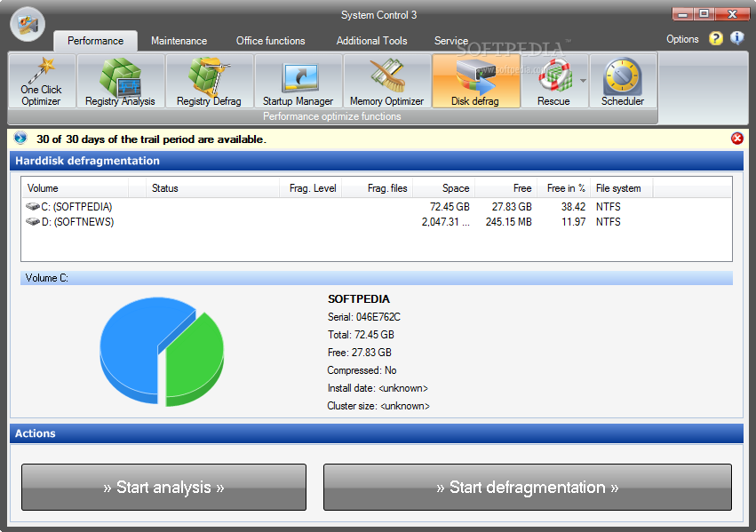Click the C: drive icon
This screenshot has height=532, width=756.
[33, 207]
